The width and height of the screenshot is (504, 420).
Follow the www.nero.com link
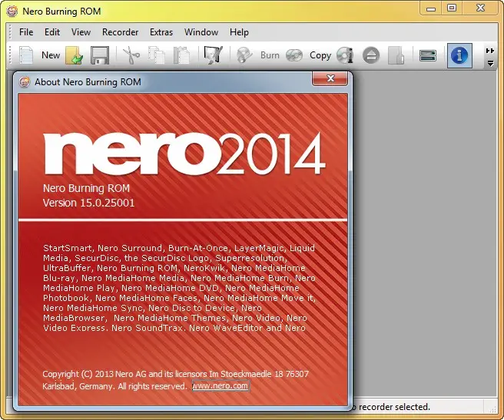click(x=220, y=385)
